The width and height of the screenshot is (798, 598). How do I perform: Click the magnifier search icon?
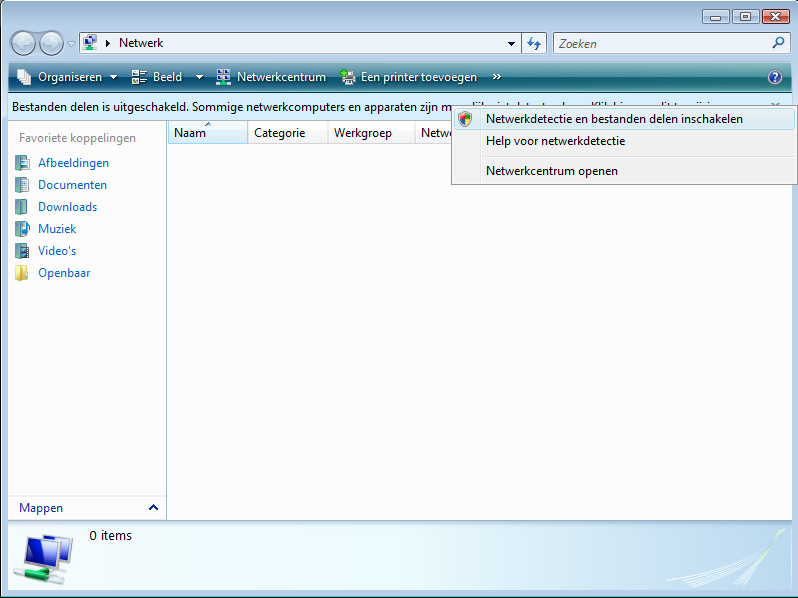pos(778,43)
